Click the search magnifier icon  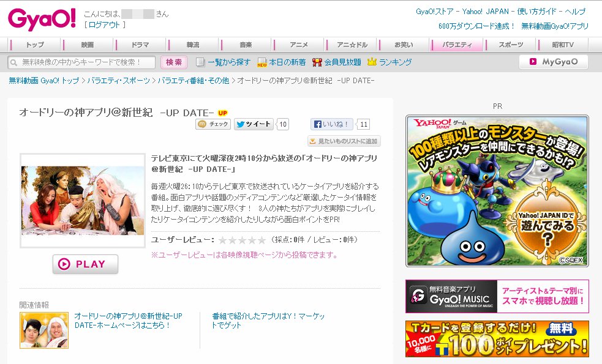click(x=14, y=62)
